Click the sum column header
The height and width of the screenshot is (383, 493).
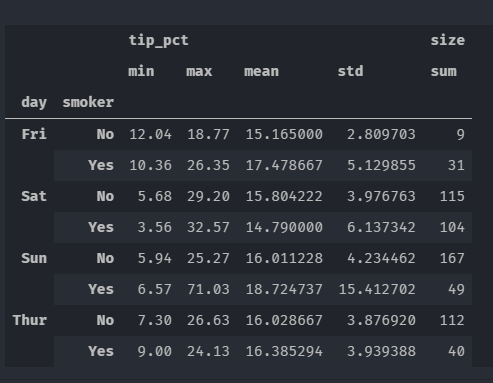[x=444, y=71]
